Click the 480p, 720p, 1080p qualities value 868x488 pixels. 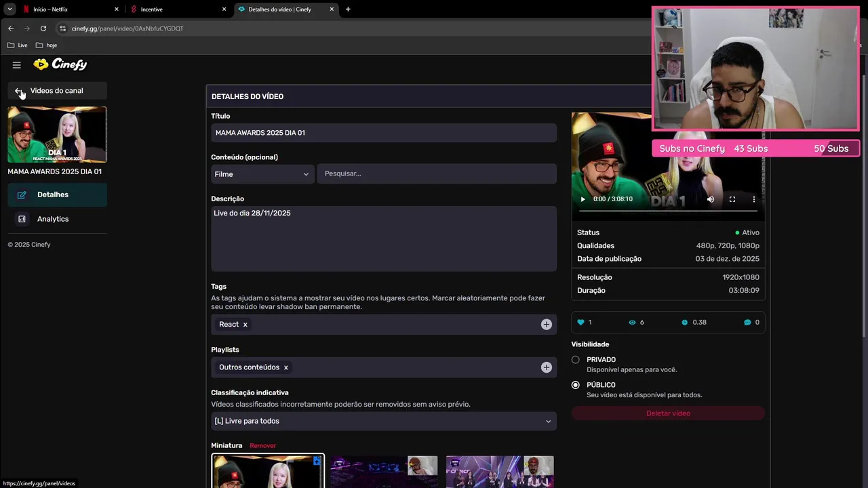pyautogui.click(x=728, y=246)
